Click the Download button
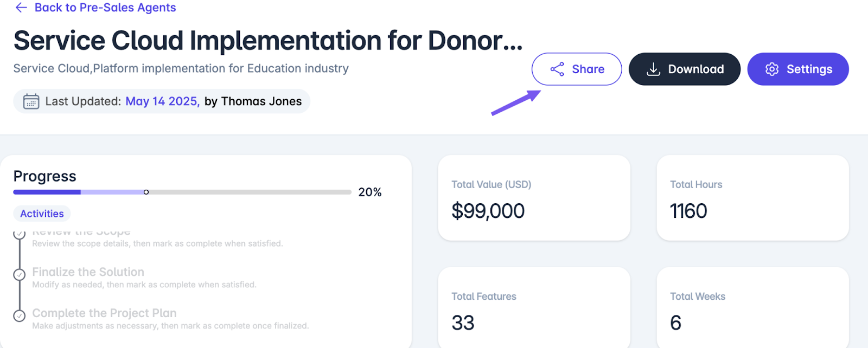The width and height of the screenshot is (868, 348). tap(685, 69)
